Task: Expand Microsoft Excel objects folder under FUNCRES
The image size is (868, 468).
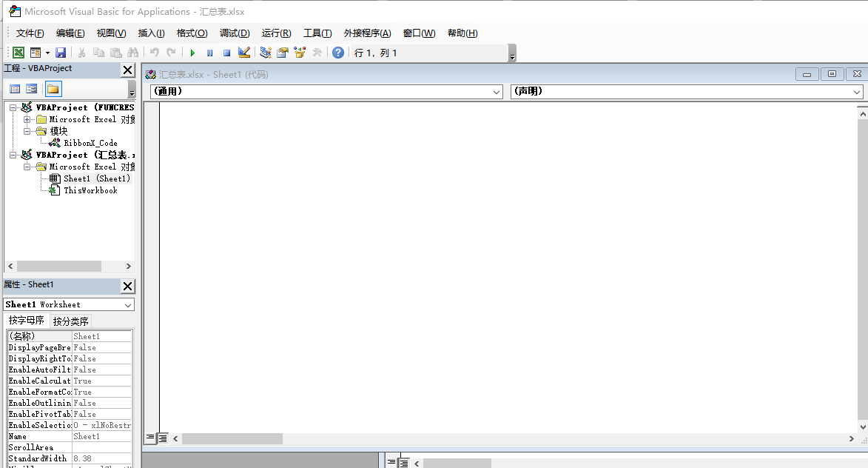Action: 27,119
